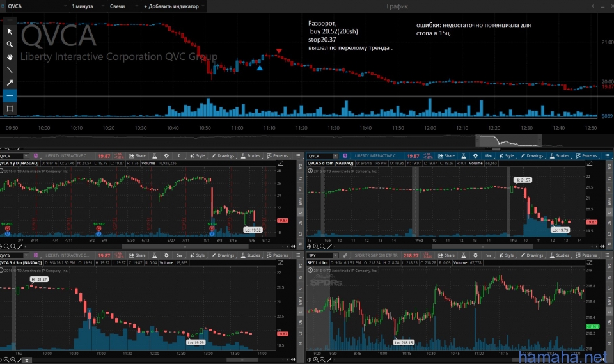Click purple symbol-link icon in 15m chart

tap(345, 156)
